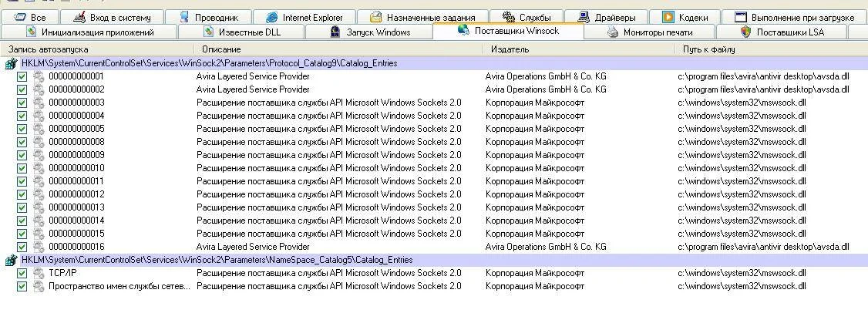This screenshot has width=868, height=320.
Task: Open the Драйверы tab
Action: click(607, 17)
